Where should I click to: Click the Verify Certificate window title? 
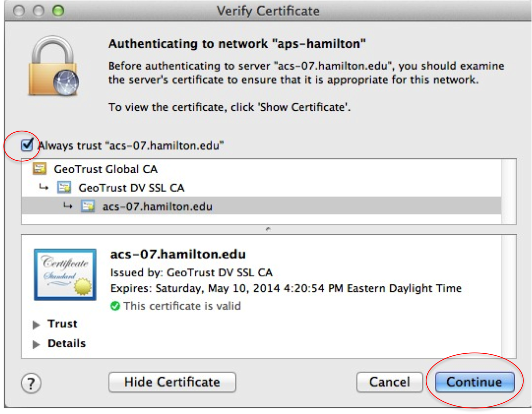click(268, 11)
